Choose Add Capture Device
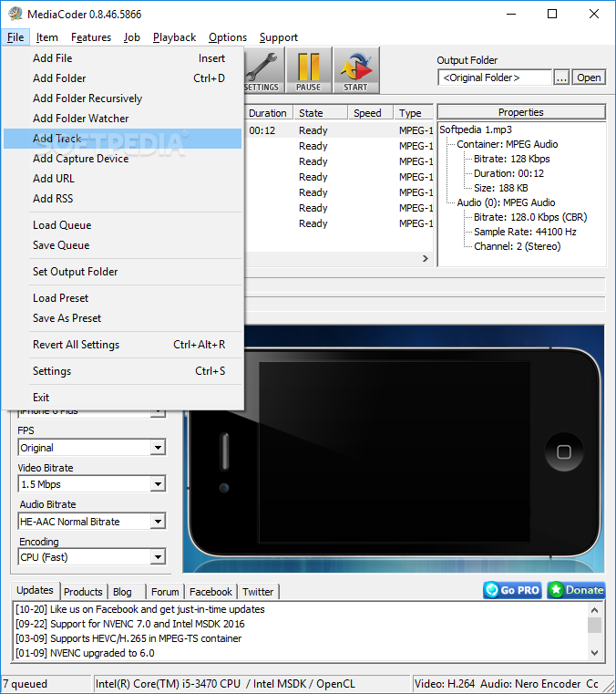Viewport: 616px width, 694px height. [122, 159]
